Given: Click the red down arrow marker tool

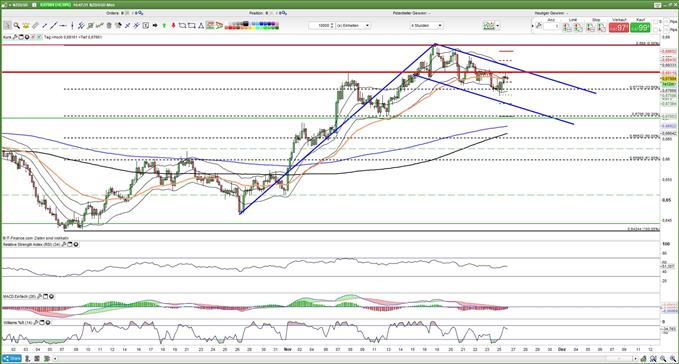Looking at the screenshot, I should pos(174,26).
